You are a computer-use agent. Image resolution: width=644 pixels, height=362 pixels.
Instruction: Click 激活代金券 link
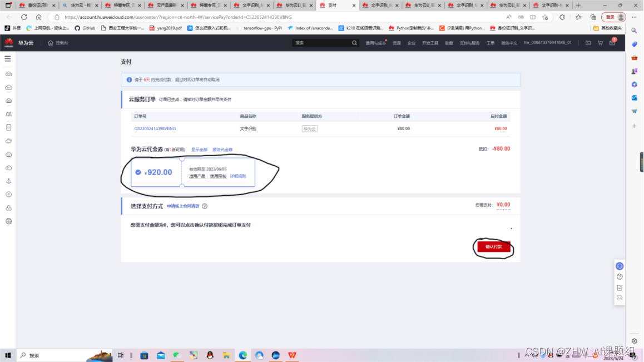point(222,150)
